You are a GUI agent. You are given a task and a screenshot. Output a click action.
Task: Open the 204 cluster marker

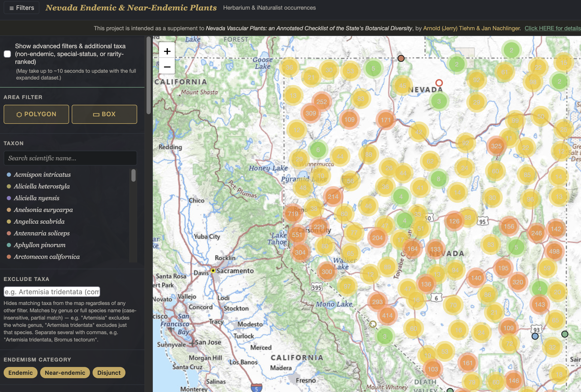point(377,238)
